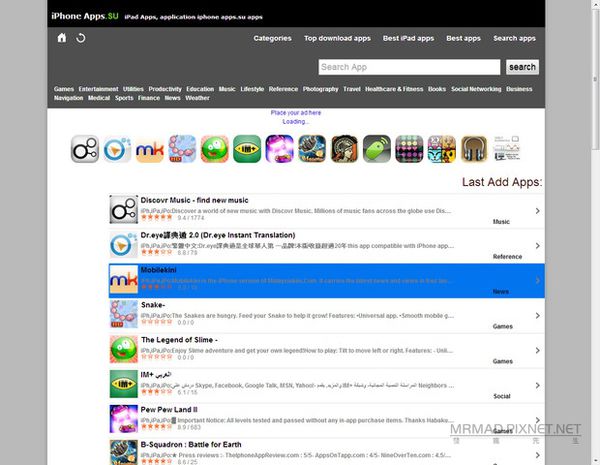Viewport: 600px width, 465px height.
Task: Click the IM+ icon in top carousel
Action: (x=247, y=149)
